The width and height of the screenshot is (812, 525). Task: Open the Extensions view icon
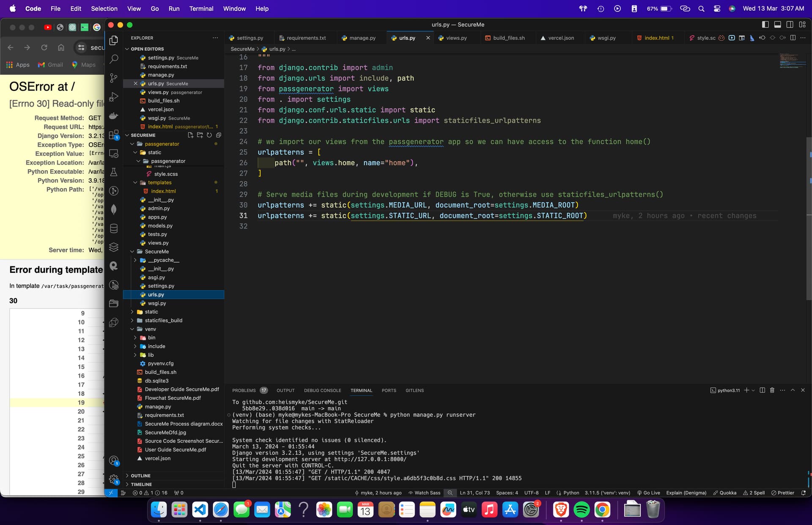(x=114, y=135)
